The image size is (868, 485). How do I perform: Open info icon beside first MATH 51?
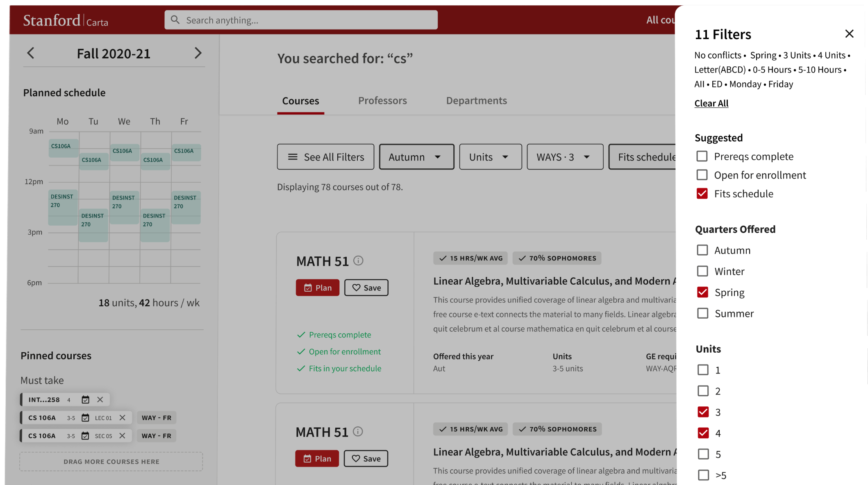point(359,261)
